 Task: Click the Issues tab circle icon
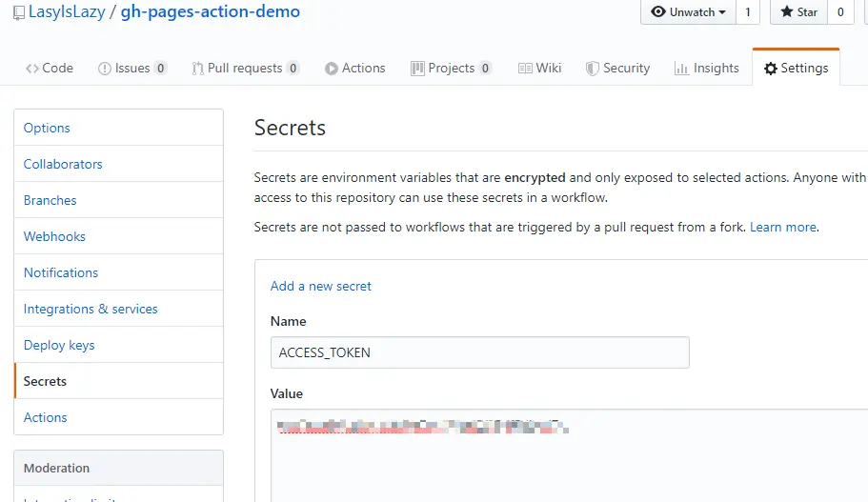tap(105, 69)
